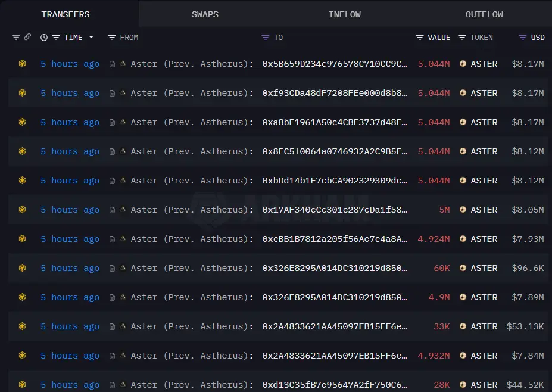Toggle the TO column filter
This screenshot has height=392, width=552.
click(266, 37)
